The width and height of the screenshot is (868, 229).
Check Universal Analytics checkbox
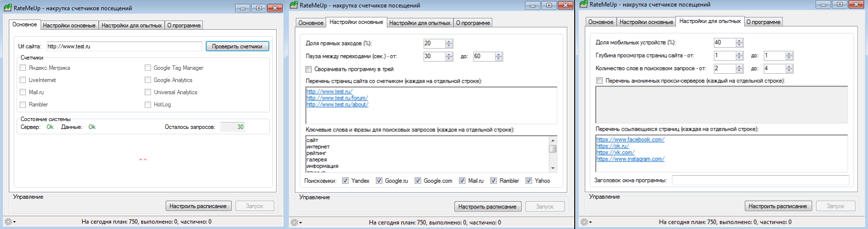[x=148, y=92]
